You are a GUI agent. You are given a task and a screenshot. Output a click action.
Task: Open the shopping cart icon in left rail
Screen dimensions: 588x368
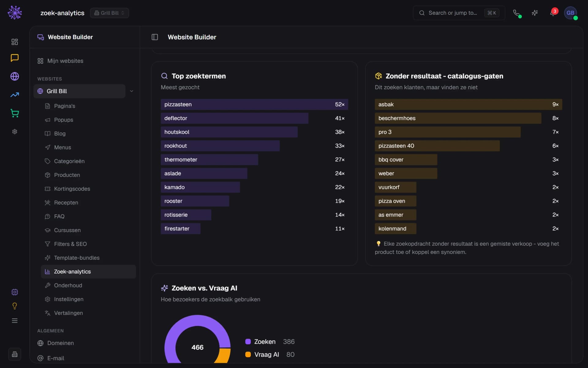[15, 113]
